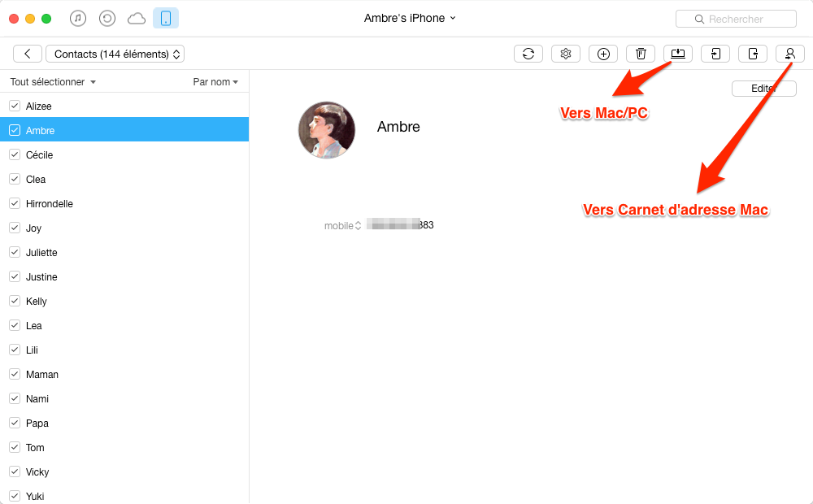Delete selected contacts with trash icon
The image size is (813, 504).
tap(641, 54)
